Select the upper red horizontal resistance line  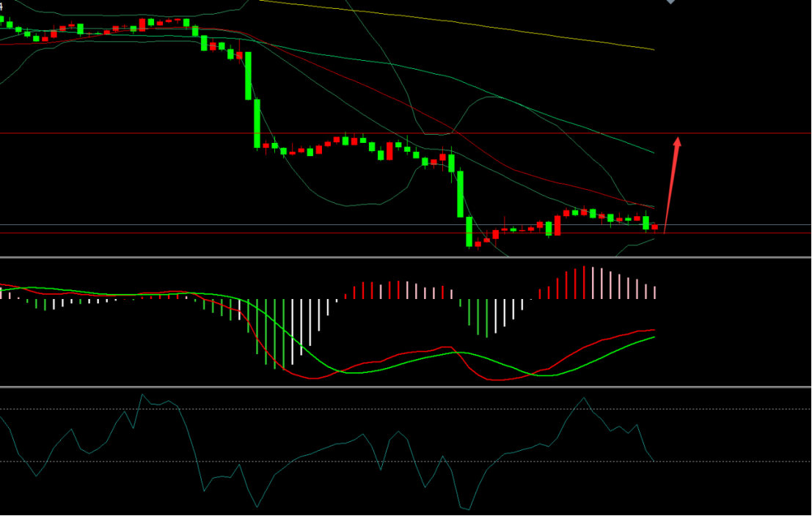tap(406, 133)
